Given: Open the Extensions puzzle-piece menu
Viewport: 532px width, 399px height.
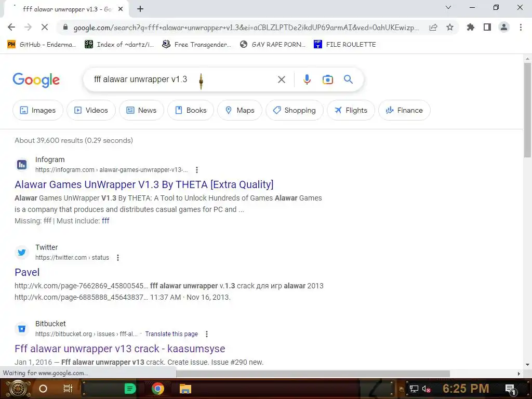Looking at the screenshot, I should [x=471, y=27].
